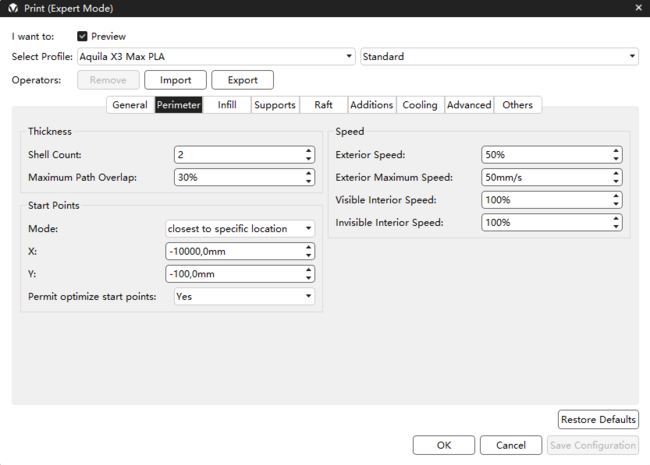Image resolution: width=650 pixels, height=465 pixels.
Task: Open the Supports tab
Action: pos(274,105)
